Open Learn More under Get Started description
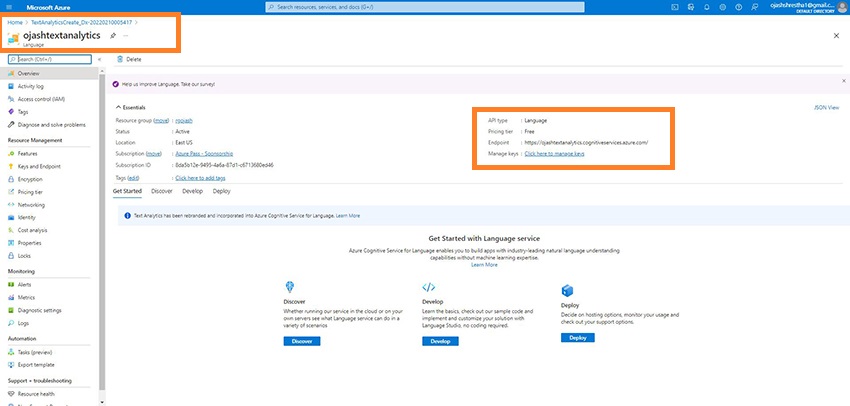This screenshot has width=850, height=406. (x=484, y=265)
